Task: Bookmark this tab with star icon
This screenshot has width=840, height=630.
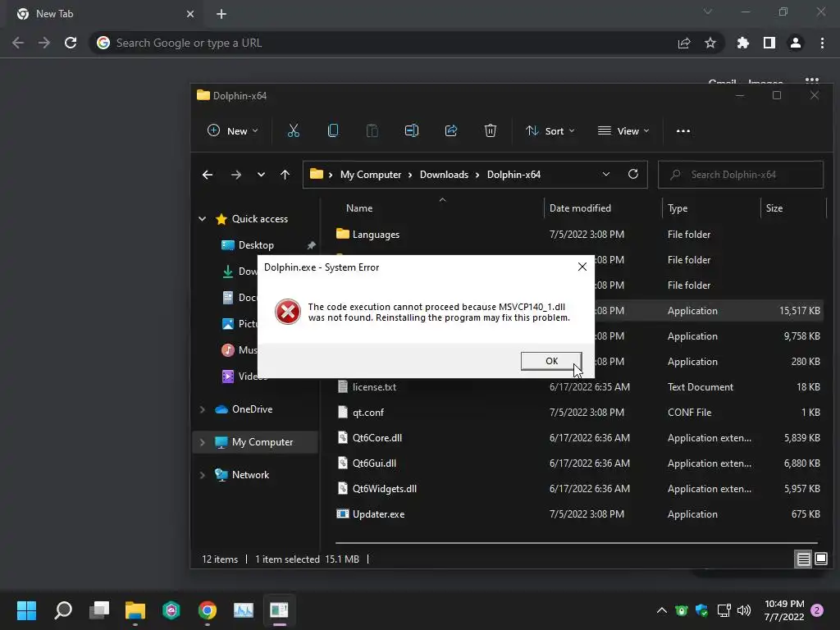Action: pyautogui.click(x=710, y=43)
